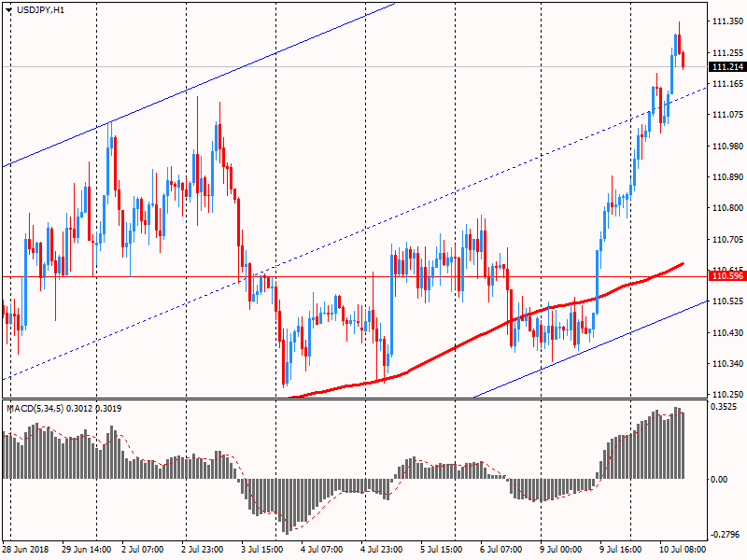The height and width of the screenshot is (560, 747).
Task: Click the 2 Jul 07:00 time label
Action: 142,550
